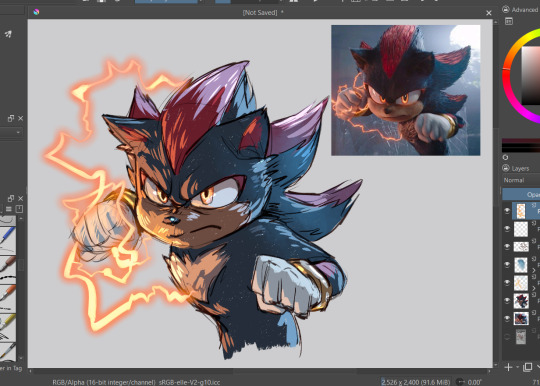Select the orange strokes layer thumbnail

tap(521, 282)
